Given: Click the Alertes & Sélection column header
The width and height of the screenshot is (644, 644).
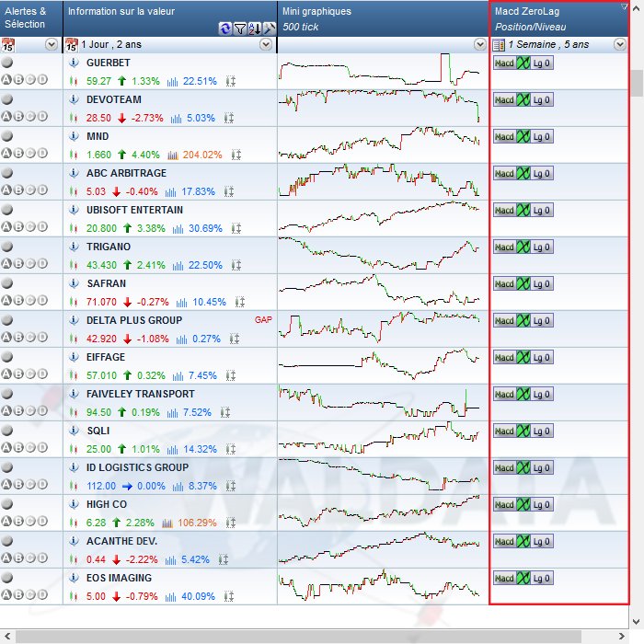Looking at the screenshot, I should pyautogui.click(x=31, y=18).
